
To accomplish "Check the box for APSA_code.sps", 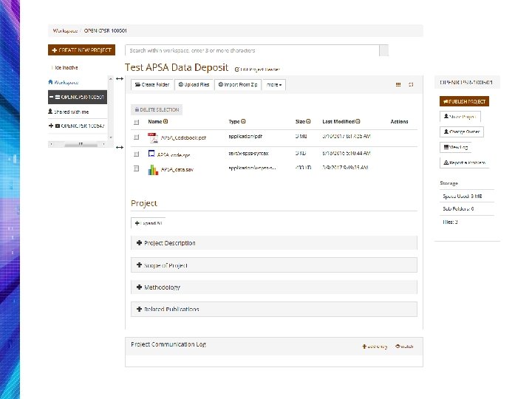I will point(137,154).
